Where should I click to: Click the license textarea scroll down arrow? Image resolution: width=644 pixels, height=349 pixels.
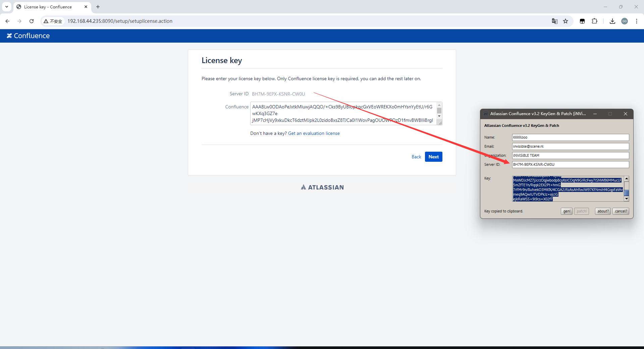click(x=439, y=116)
